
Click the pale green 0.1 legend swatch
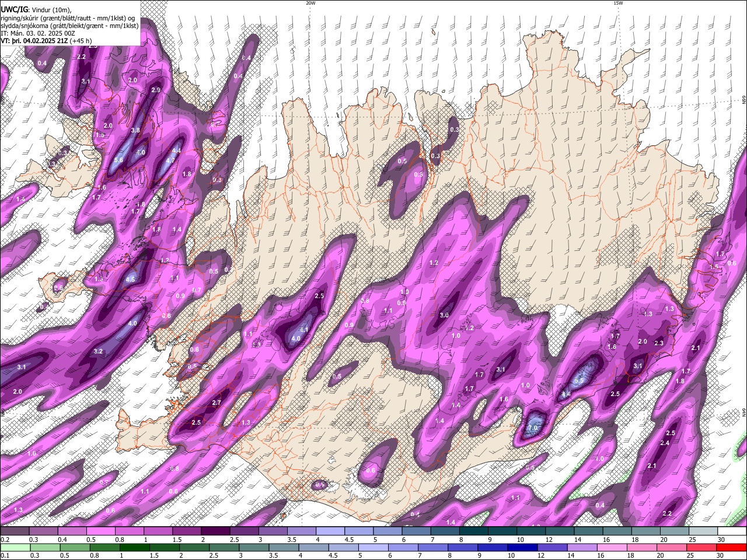click(x=15, y=547)
